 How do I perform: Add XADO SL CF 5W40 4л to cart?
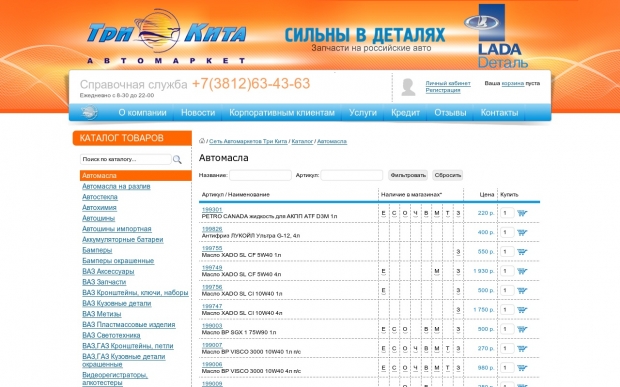pos(522,271)
